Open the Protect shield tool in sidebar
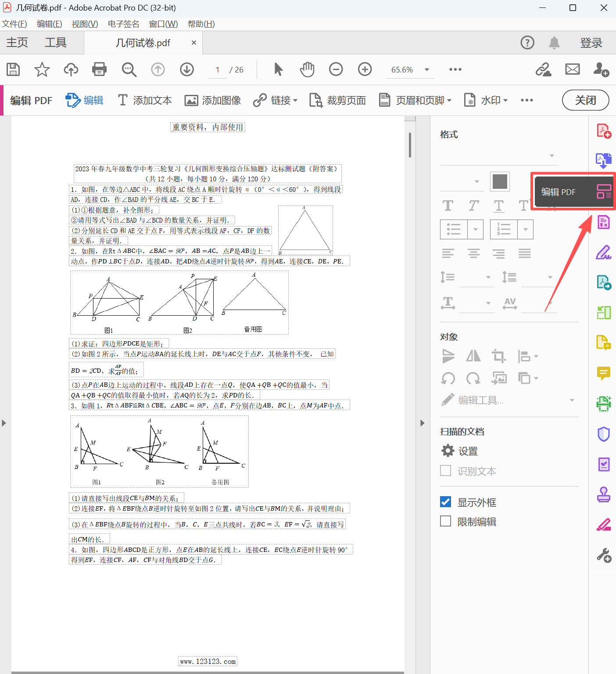Viewport: 616px width, 674px height. (604, 434)
